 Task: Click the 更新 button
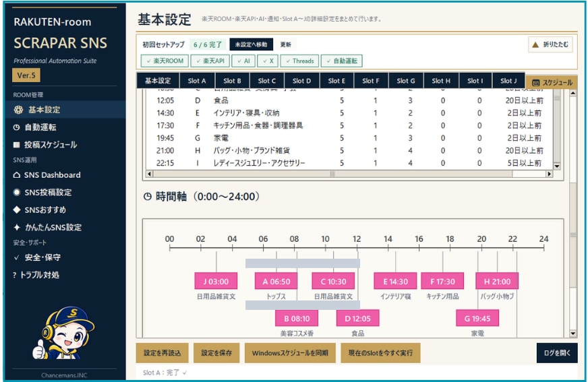point(286,44)
